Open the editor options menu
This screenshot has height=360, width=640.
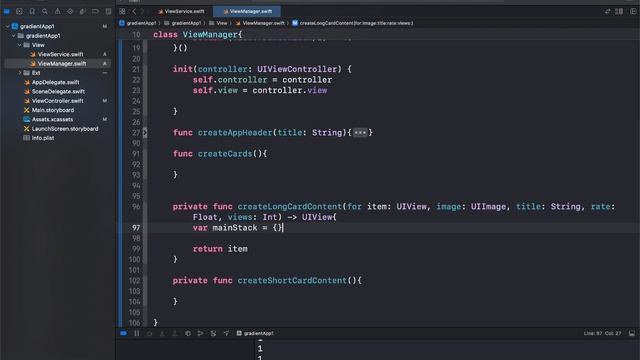click(619, 11)
